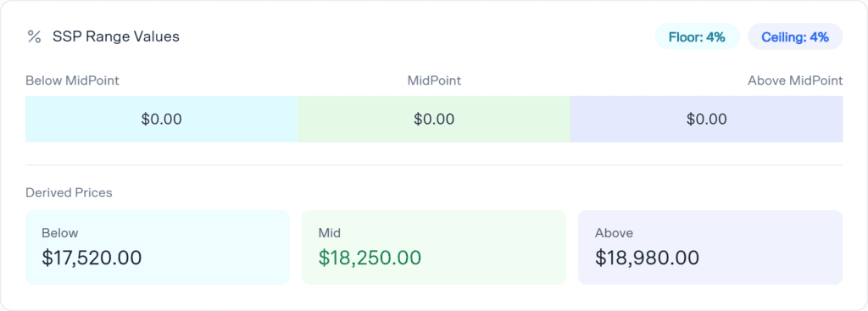Click the Above MidPoint $0.00 cell
Image resolution: width=868 pixels, height=311 pixels.
point(706,119)
